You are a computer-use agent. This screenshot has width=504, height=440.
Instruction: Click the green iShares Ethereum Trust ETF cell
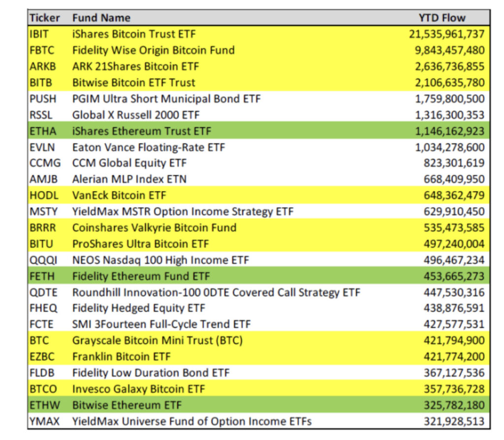[x=141, y=131]
